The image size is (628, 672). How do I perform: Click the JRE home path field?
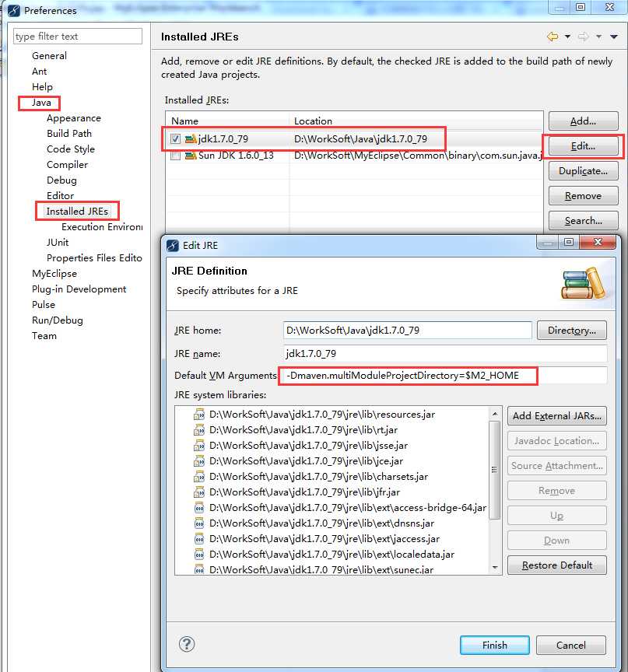(407, 331)
